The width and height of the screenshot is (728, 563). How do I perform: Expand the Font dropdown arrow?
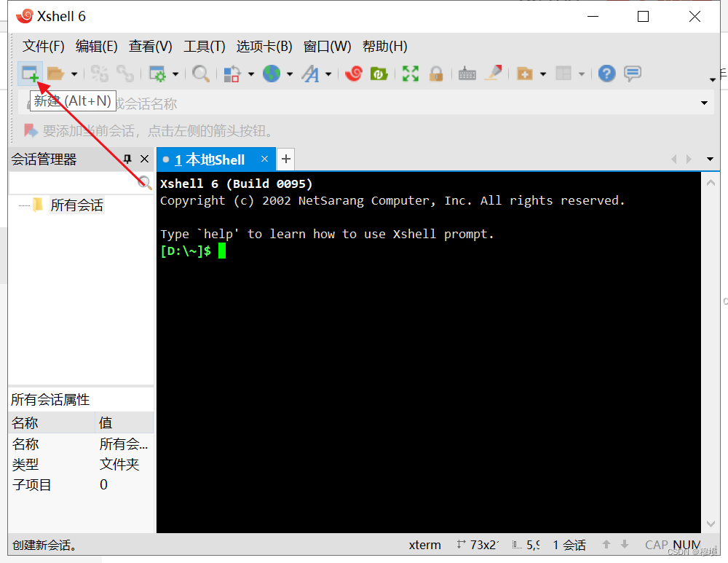click(x=328, y=74)
